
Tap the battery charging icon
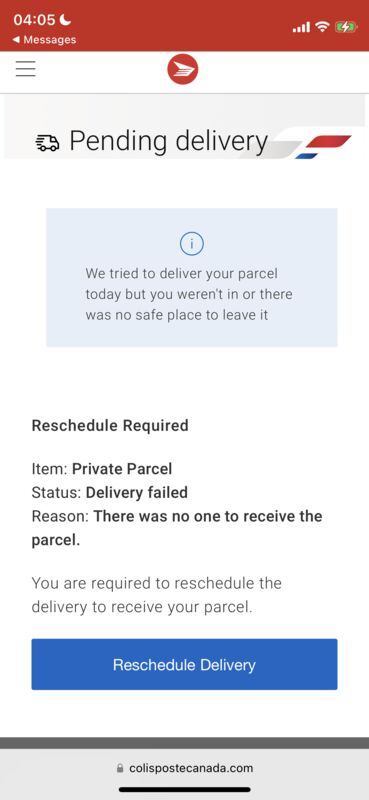point(346,27)
